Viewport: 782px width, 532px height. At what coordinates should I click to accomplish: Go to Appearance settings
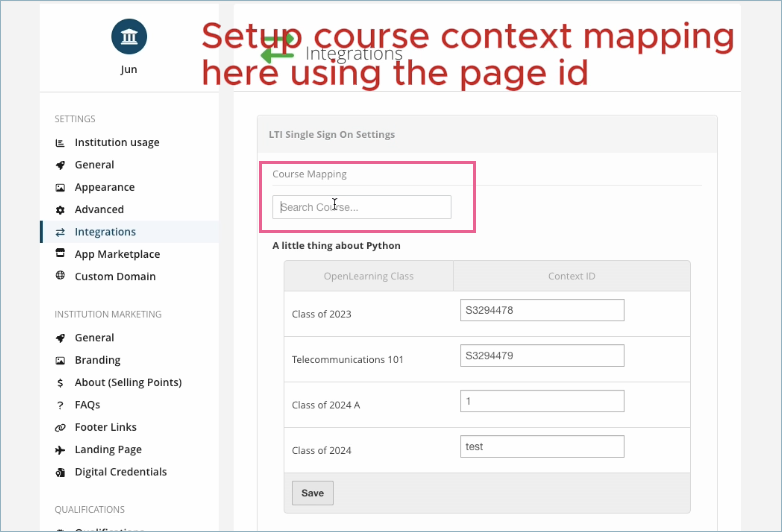105,187
